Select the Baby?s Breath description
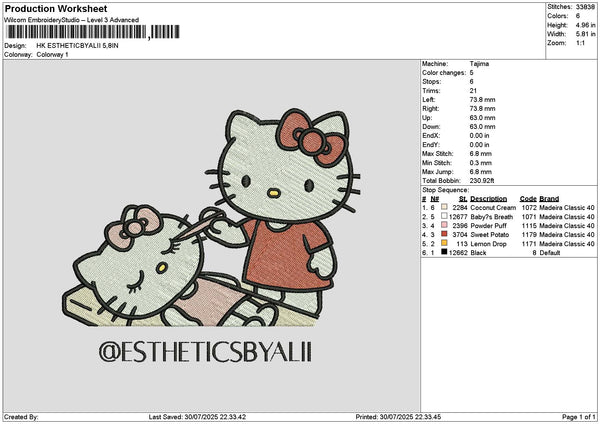The width and height of the screenshot is (600, 424). [x=491, y=217]
